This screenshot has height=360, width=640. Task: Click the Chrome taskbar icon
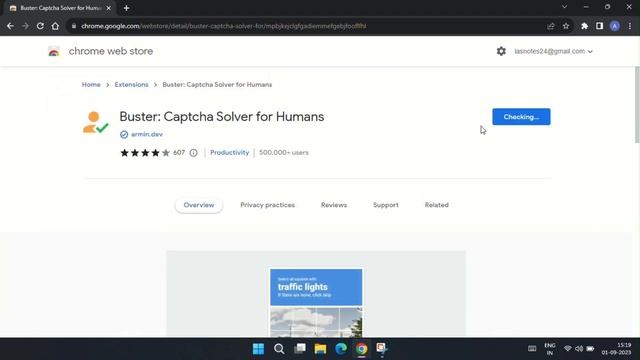[361, 349]
